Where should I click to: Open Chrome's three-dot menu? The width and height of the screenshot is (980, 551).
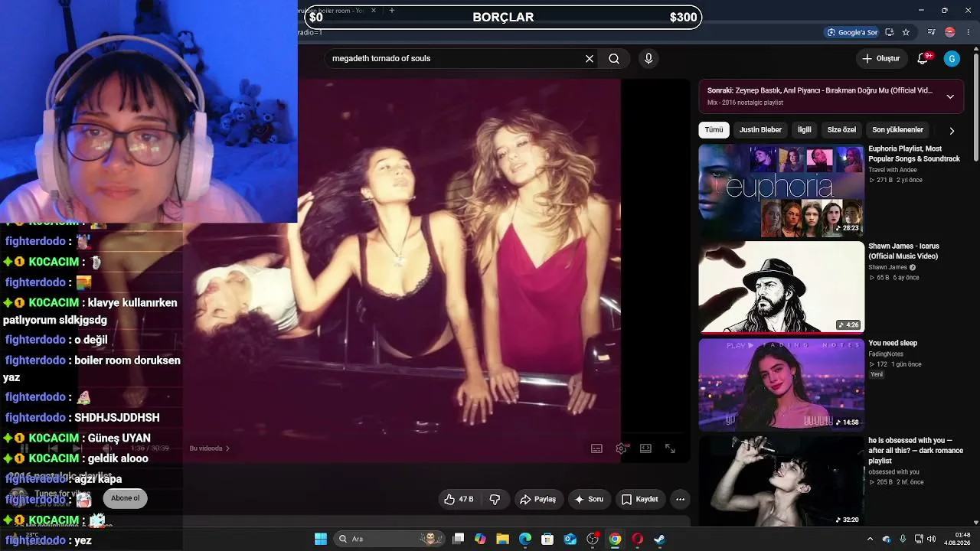tap(969, 32)
